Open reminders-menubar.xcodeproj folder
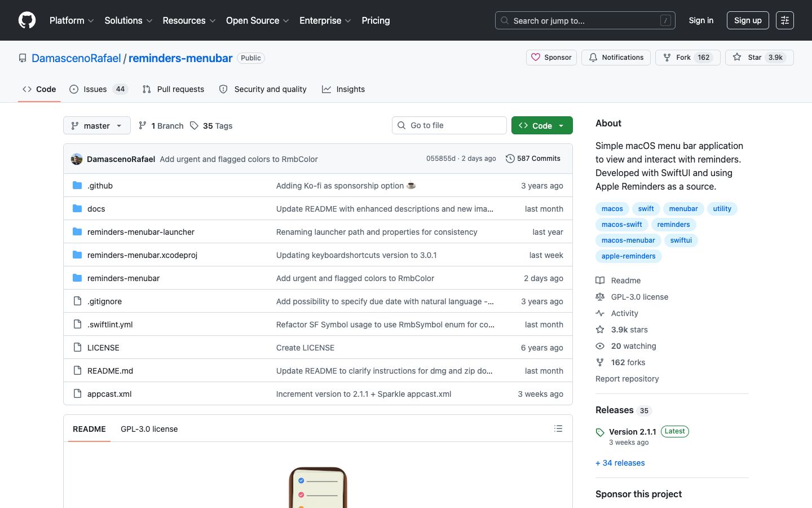The width and height of the screenshot is (812, 508). (x=142, y=255)
